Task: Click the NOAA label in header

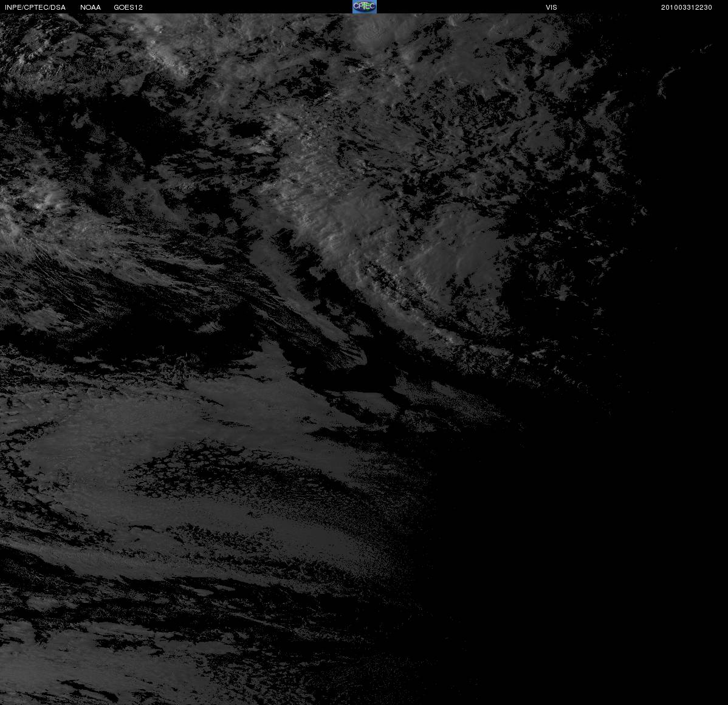Action: (91, 7)
